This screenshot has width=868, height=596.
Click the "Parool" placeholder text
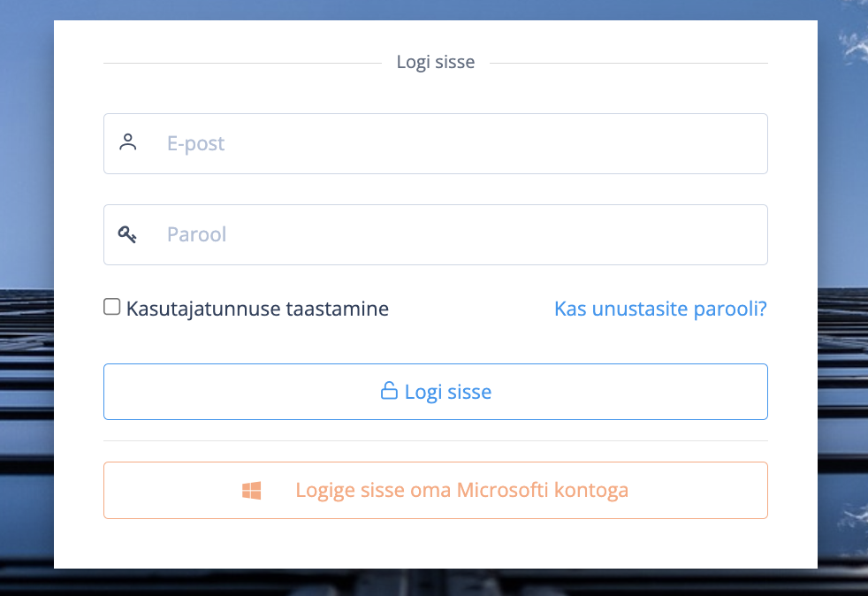click(196, 235)
